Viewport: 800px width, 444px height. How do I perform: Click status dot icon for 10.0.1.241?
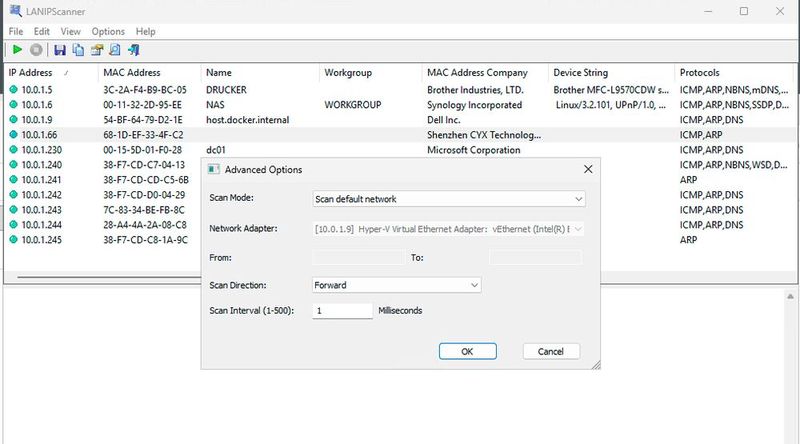(13, 179)
